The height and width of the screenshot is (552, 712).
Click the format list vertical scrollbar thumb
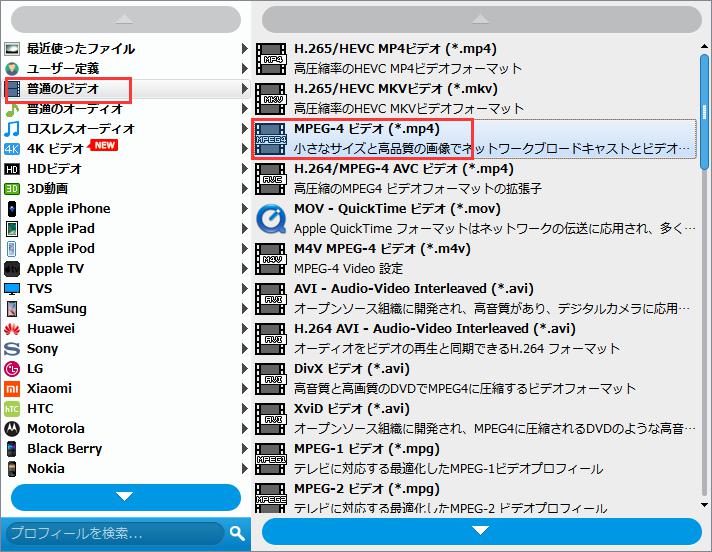704,112
